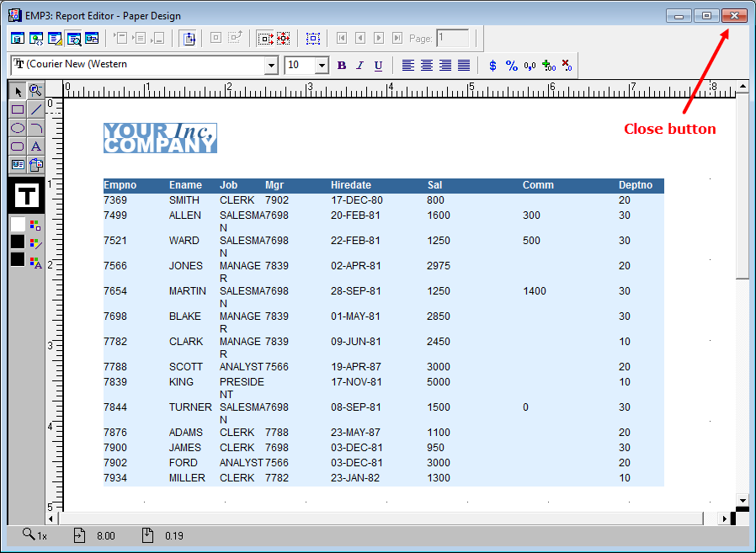Apply thousands separator (commas) format
756x553 pixels.
pos(530,65)
